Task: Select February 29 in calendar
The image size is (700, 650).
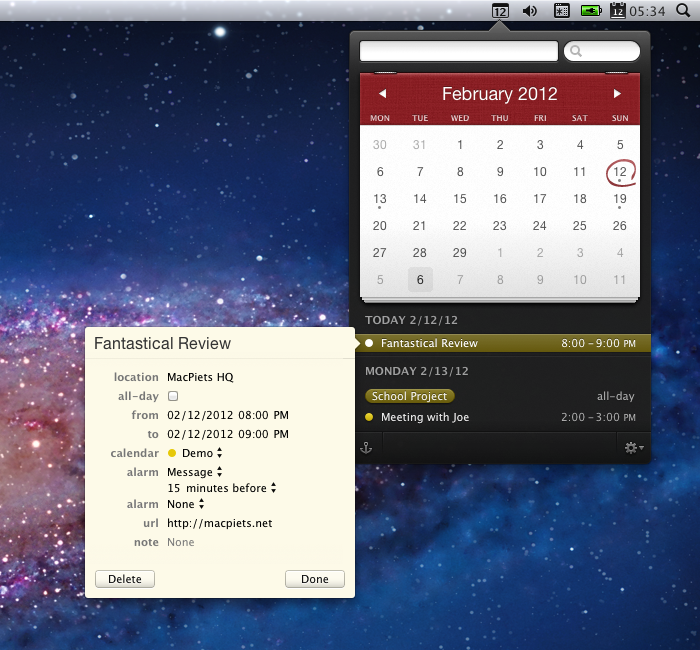Action: (x=459, y=253)
